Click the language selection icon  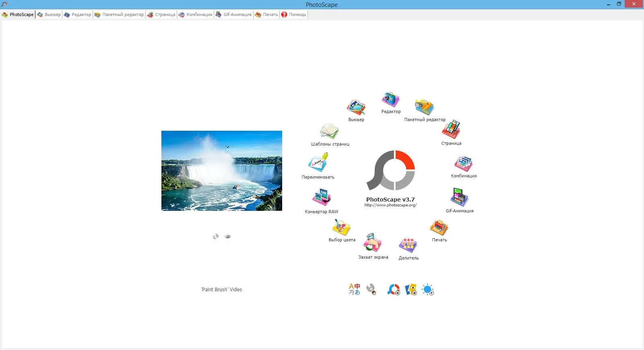(355, 289)
